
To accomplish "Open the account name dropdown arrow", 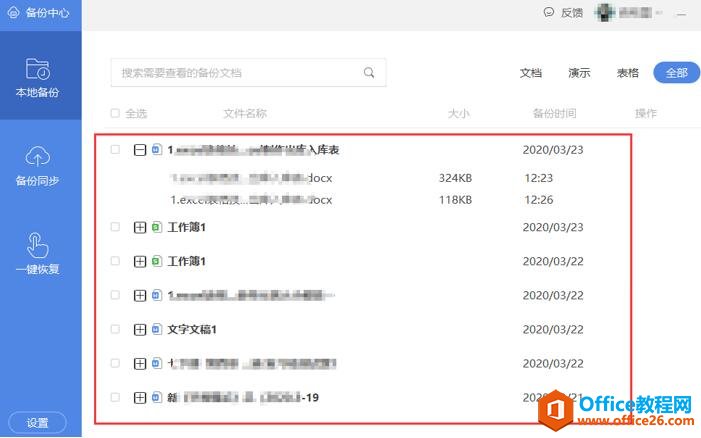I will [x=659, y=13].
